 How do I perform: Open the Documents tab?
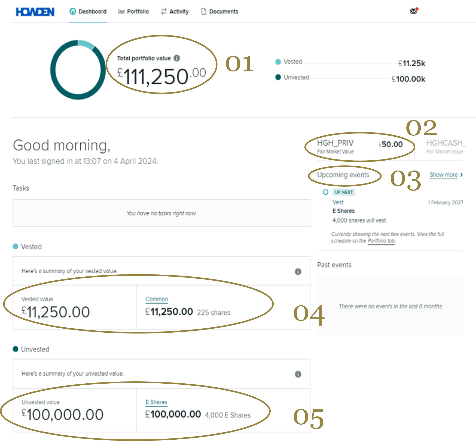223,11
